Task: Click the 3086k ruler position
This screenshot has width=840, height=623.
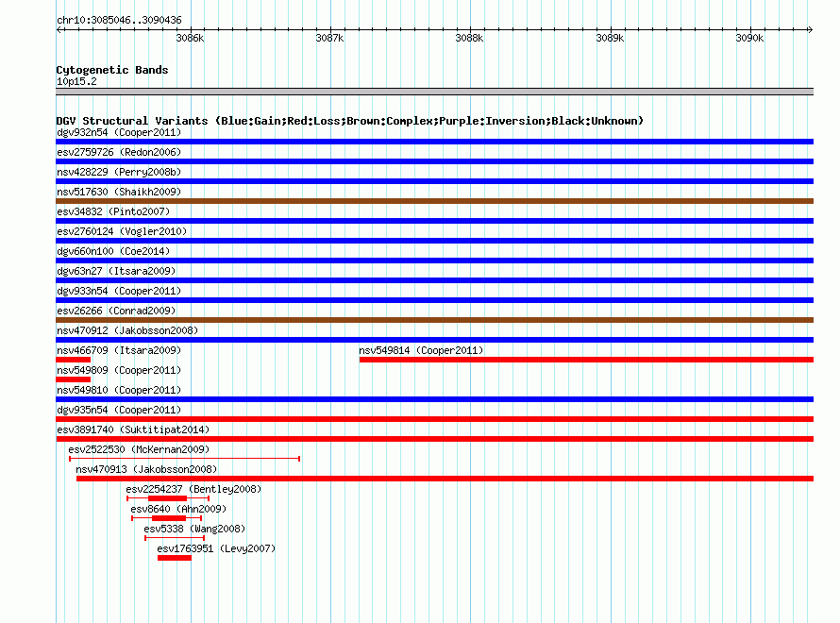Action: point(190,38)
